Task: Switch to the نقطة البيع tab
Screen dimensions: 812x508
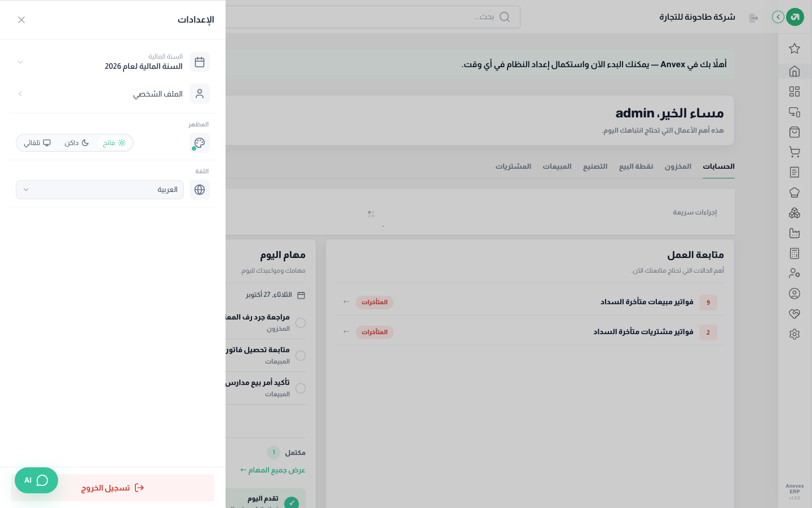Action: [636, 167]
